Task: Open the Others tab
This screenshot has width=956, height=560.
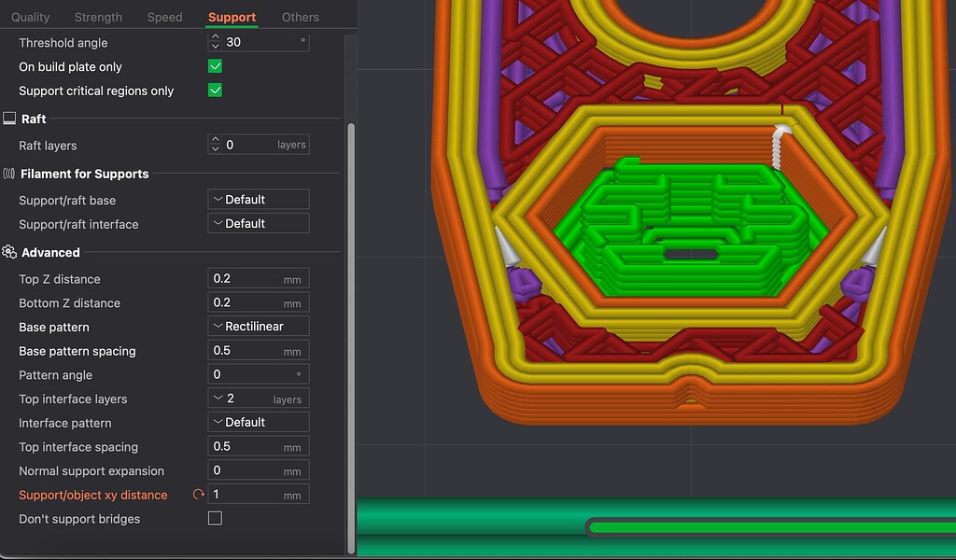Action: point(301,17)
